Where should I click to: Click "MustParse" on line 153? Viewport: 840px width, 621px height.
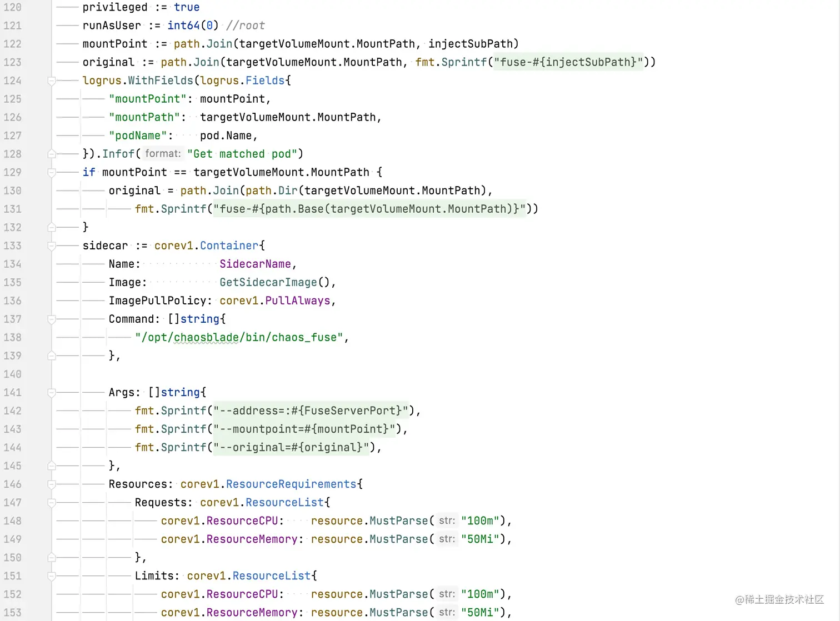pyautogui.click(x=399, y=612)
